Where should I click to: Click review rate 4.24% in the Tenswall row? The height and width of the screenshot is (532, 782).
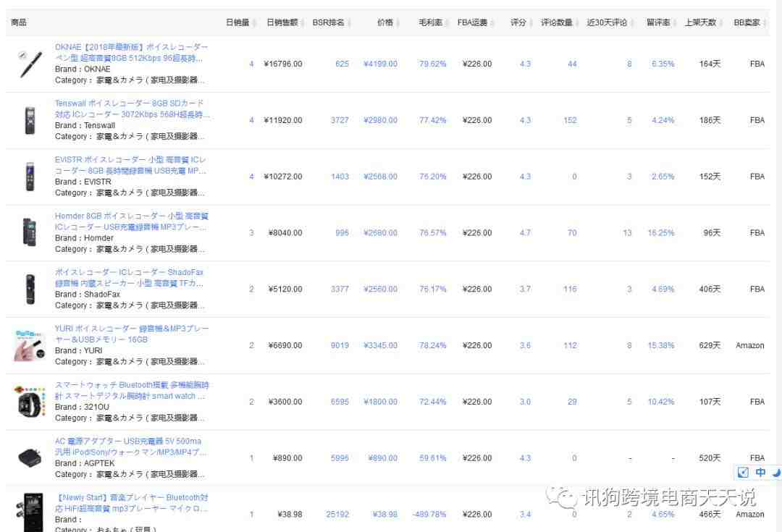tap(663, 120)
